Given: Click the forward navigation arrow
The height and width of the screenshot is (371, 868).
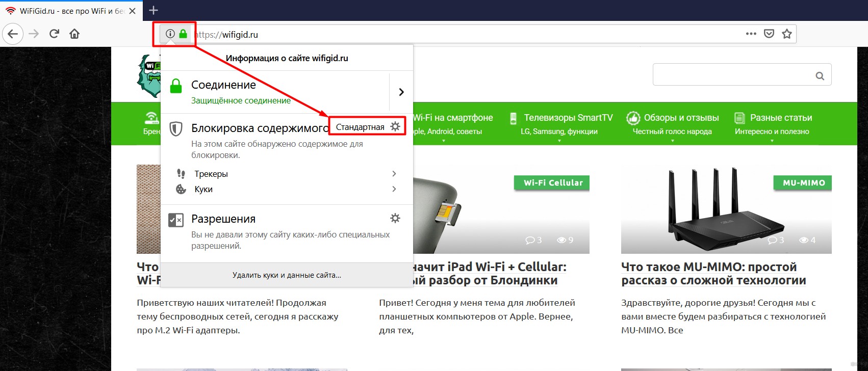Looking at the screenshot, I should [34, 34].
